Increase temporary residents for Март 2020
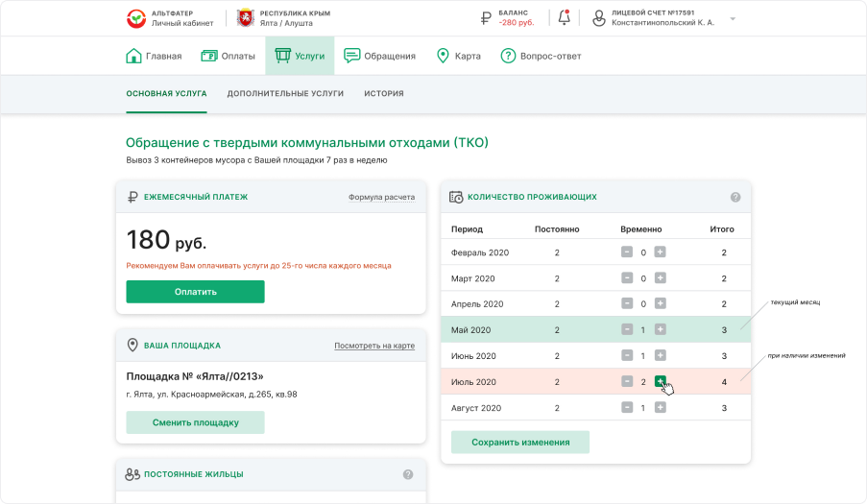Image resolution: width=867 pixels, height=504 pixels. click(x=661, y=278)
